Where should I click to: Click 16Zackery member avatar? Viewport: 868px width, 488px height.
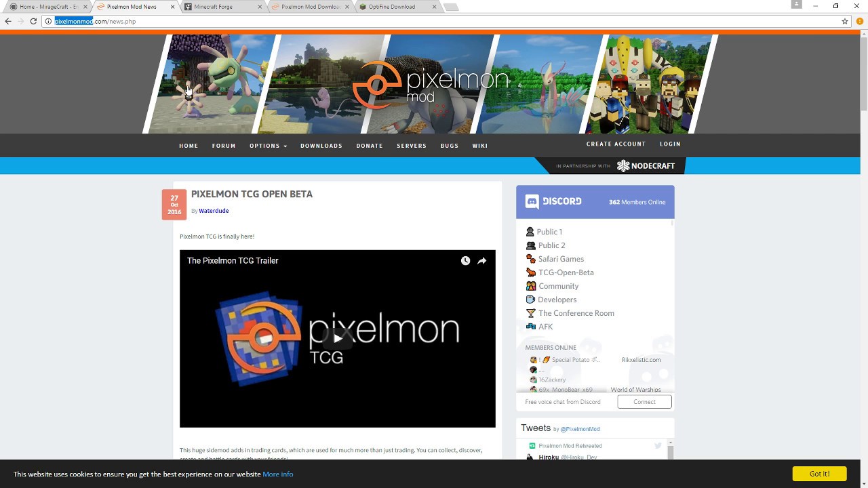tap(533, 380)
